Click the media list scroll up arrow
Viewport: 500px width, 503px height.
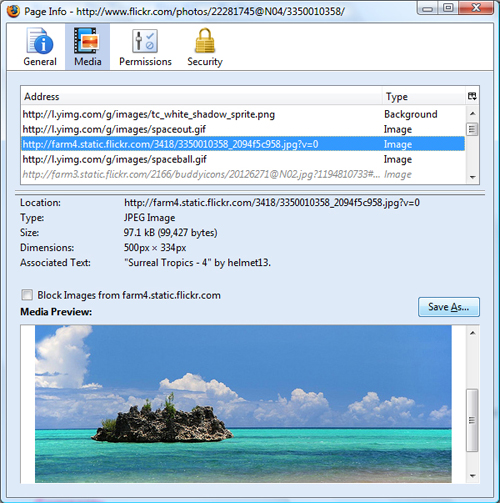pyautogui.click(x=472, y=114)
